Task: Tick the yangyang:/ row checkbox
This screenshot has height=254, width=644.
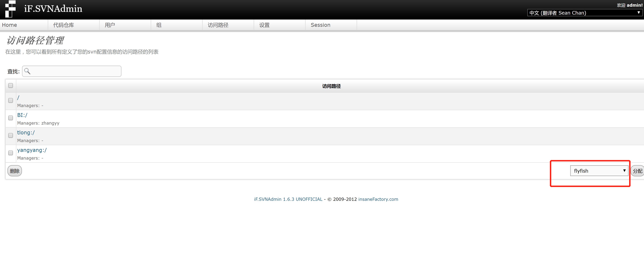Action: 10,153
